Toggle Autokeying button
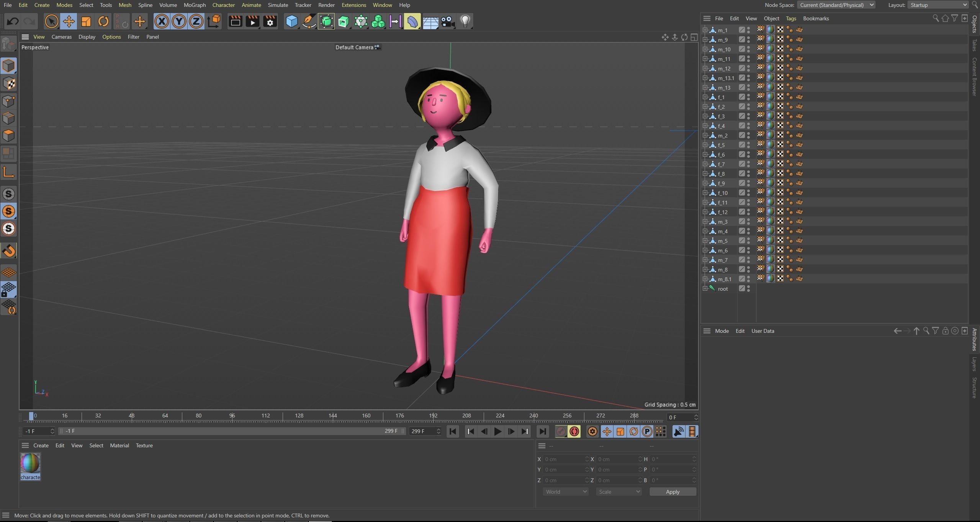This screenshot has width=980, height=522. point(574,432)
